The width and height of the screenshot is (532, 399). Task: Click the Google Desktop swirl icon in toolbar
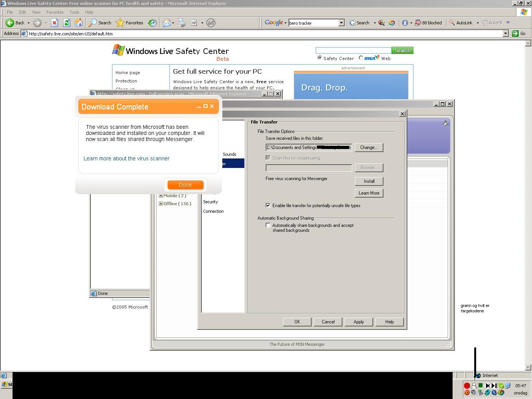click(x=391, y=23)
